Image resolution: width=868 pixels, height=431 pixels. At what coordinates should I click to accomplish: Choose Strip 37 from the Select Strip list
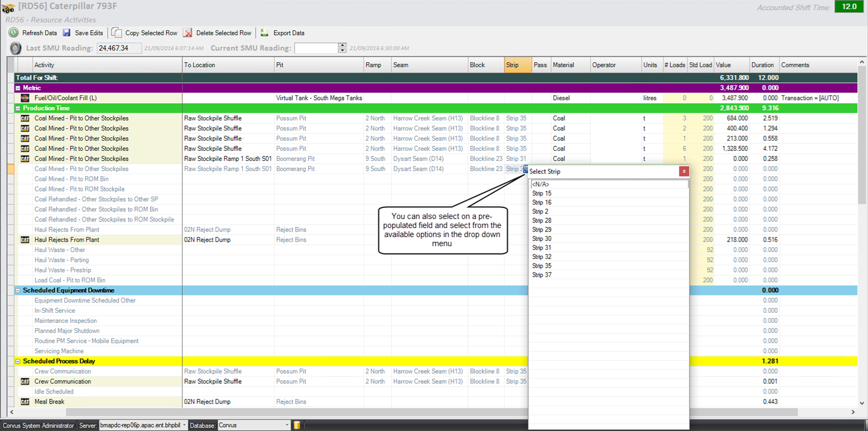(609, 275)
